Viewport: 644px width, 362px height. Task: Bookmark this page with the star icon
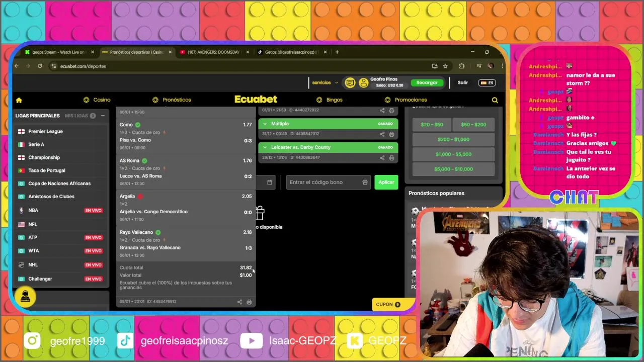click(445, 66)
